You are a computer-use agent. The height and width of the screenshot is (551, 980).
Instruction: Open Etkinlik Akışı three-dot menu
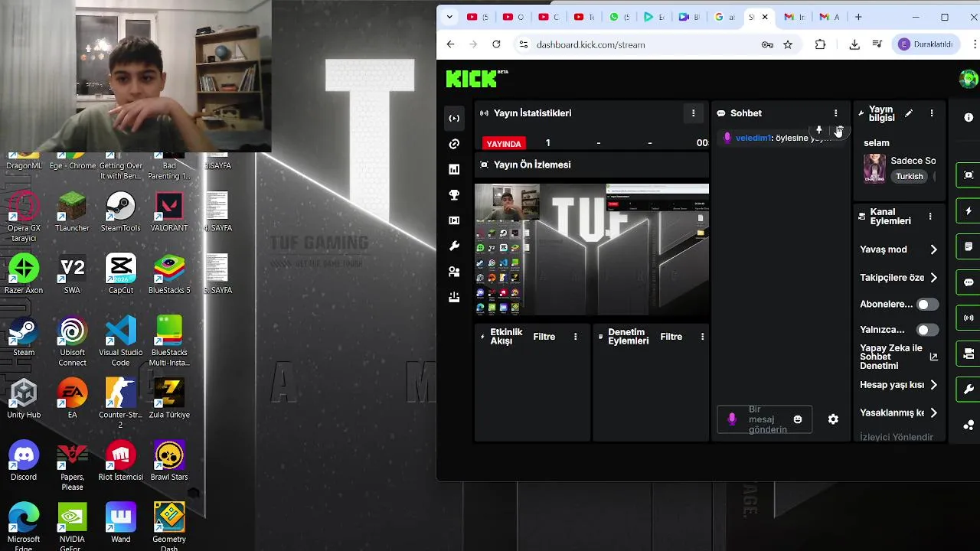[576, 337]
